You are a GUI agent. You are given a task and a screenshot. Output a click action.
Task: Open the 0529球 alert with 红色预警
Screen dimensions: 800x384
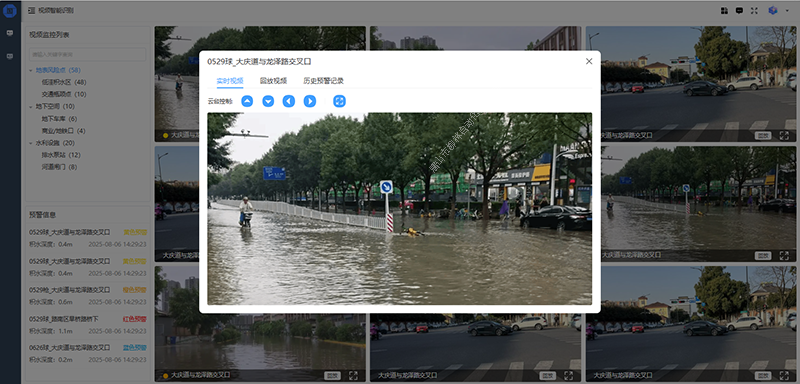point(88,324)
